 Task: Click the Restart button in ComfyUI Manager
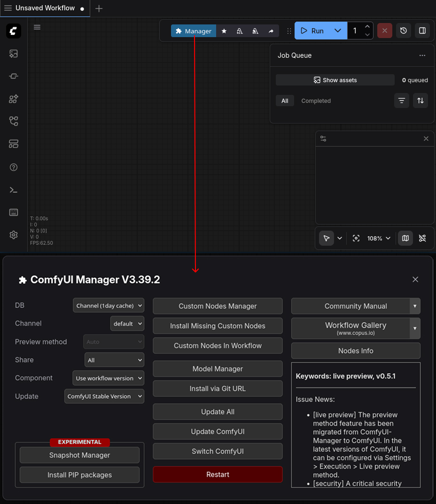click(218, 474)
